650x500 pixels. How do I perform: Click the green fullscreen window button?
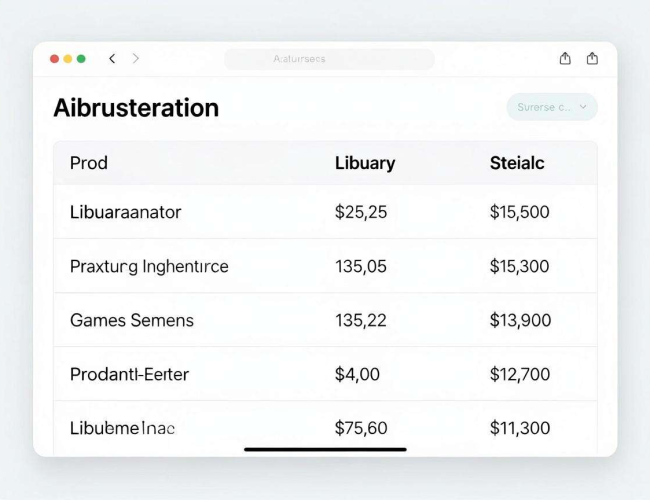81,59
